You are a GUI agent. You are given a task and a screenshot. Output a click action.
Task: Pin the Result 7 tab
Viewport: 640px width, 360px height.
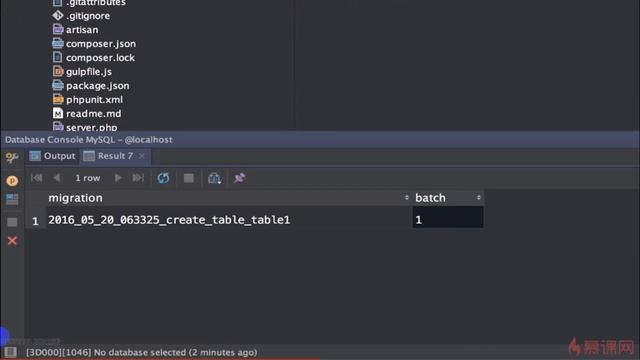pyautogui.click(x=240, y=178)
